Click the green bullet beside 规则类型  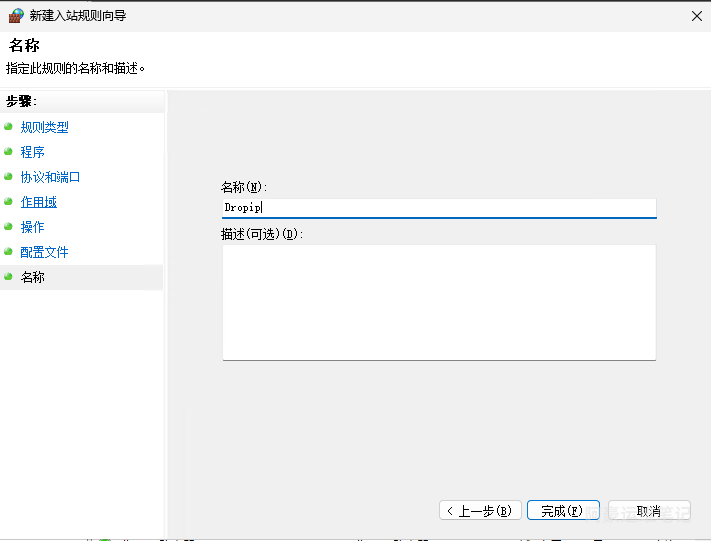(9, 127)
